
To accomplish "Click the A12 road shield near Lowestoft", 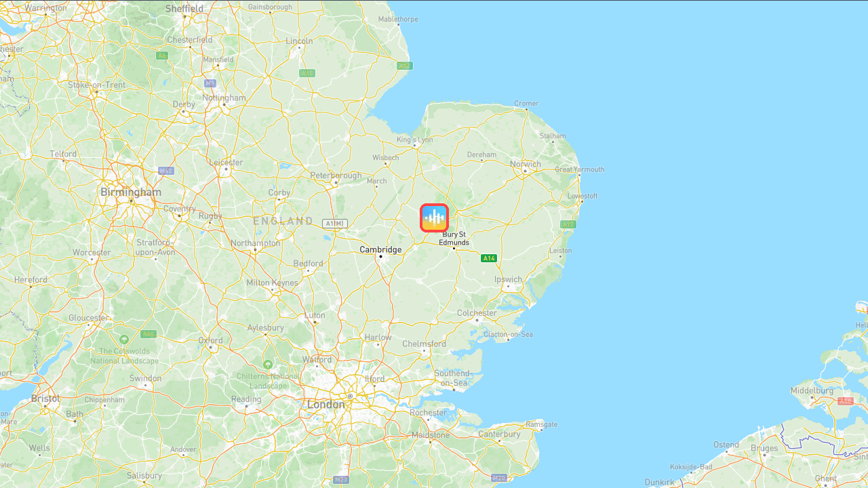I will pos(568,224).
